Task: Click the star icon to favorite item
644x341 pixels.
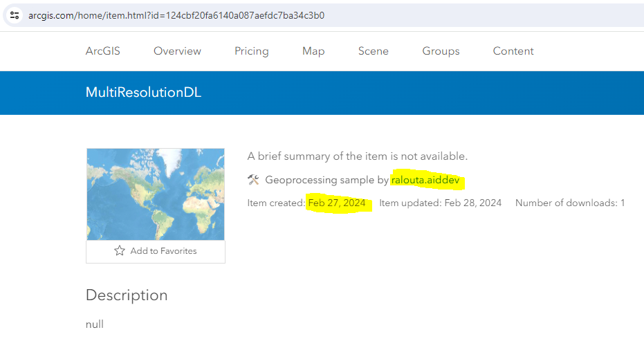Action: click(120, 251)
